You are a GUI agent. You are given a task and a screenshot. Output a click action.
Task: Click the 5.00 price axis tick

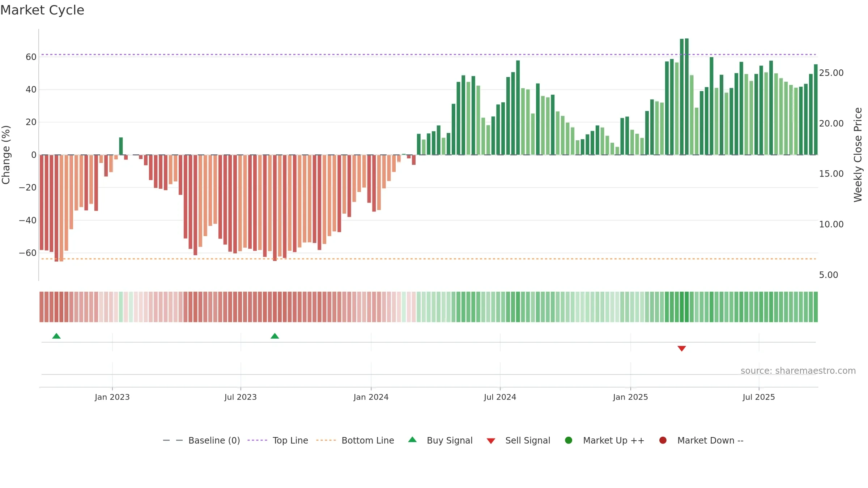(829, 275)
